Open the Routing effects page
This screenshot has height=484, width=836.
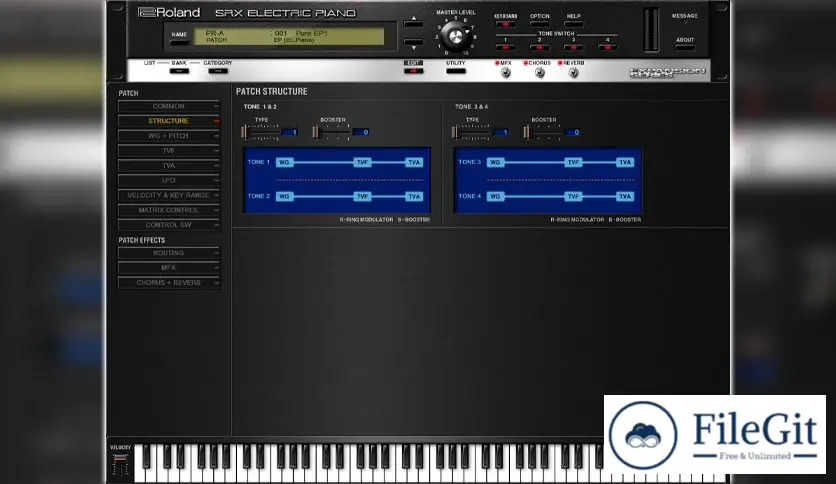(x=168, y=253)
